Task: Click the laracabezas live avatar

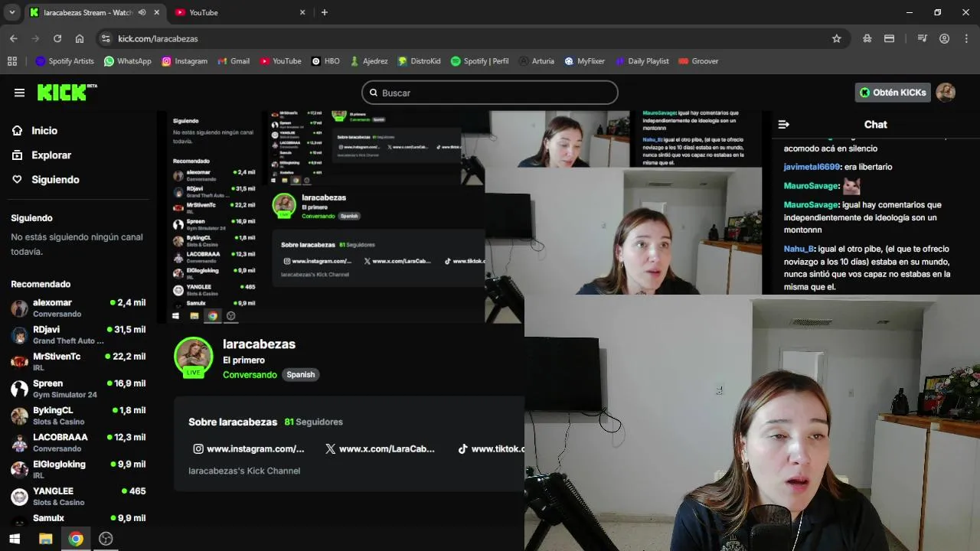Action: (194, 357)
